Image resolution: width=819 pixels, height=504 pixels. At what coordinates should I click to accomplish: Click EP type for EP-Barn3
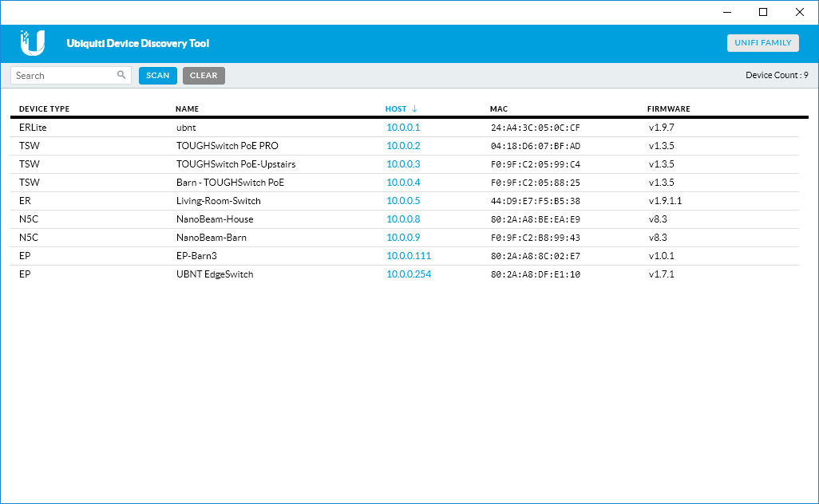25,256
